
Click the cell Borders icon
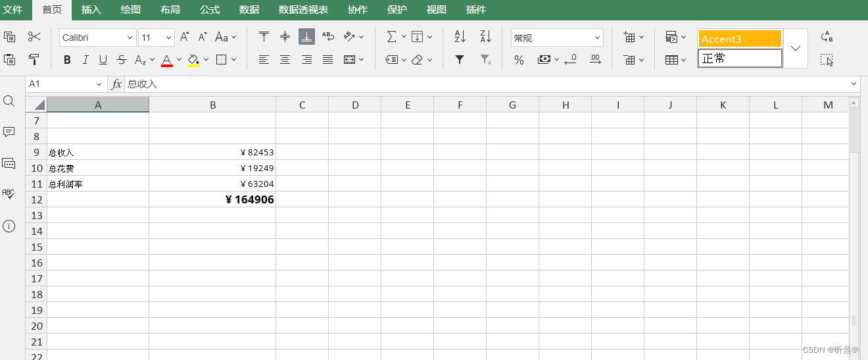pos(221,60)
